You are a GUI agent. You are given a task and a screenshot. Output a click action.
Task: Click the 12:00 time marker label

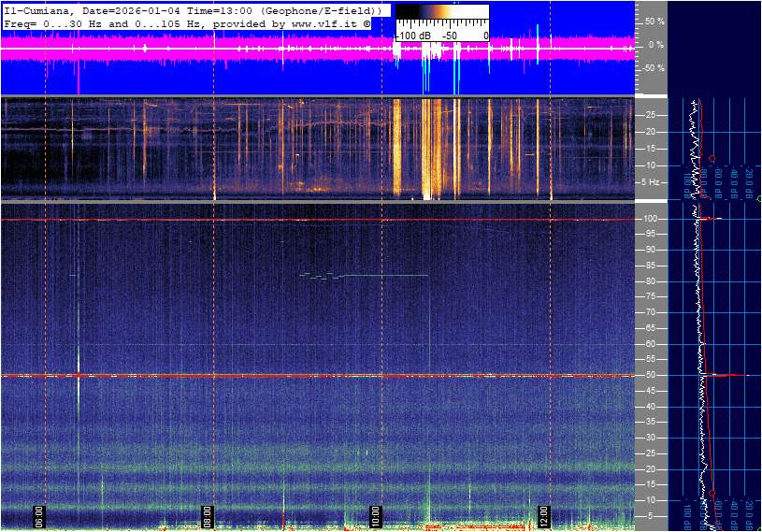[x=543, y=515]
